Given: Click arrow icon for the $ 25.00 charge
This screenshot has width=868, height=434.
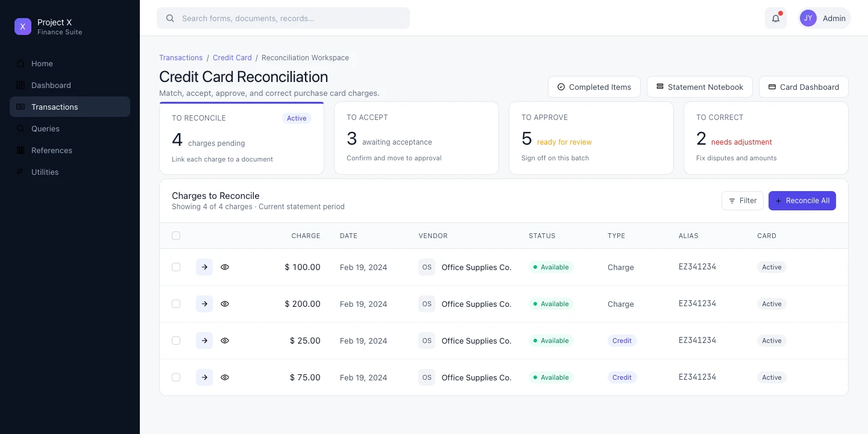Looking at the screenshot, I should 204,341.
